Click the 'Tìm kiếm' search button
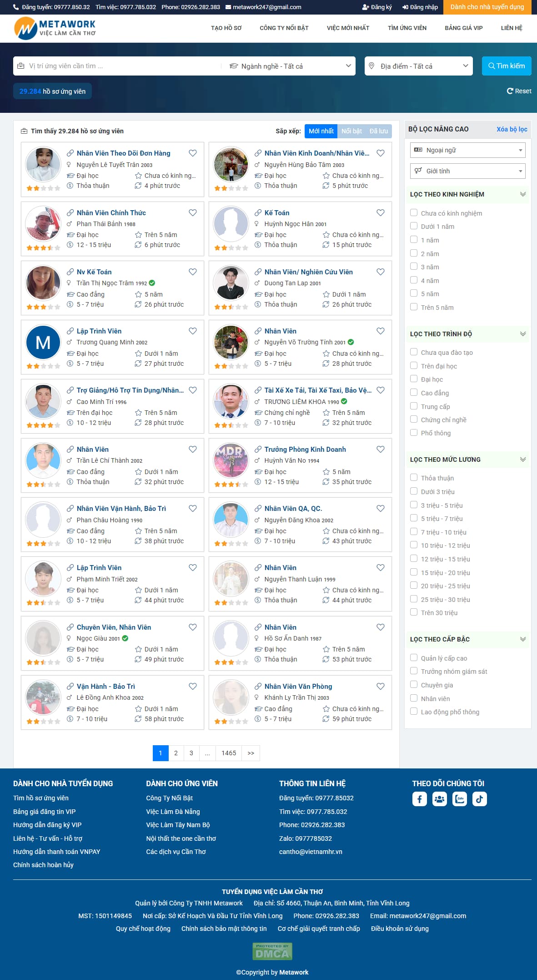The width and height of the screenshot is (537, 980). [x=506, y=66]
